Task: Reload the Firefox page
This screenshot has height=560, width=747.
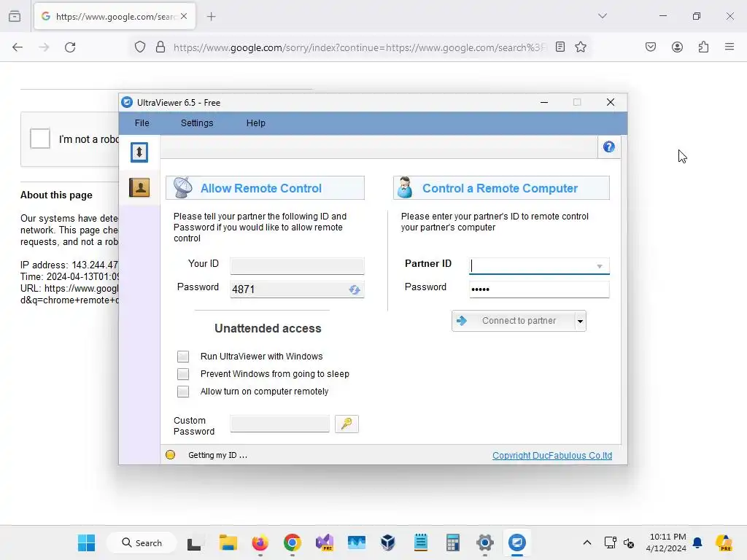Action: [x=70, y=47]
